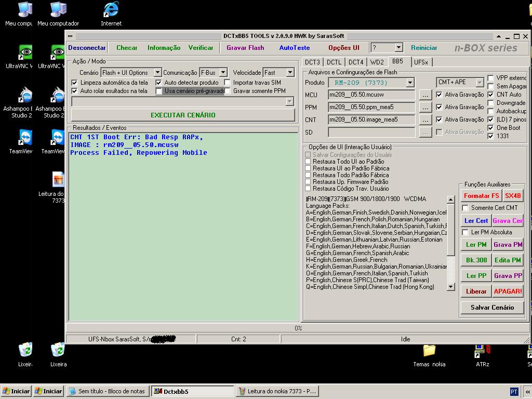Click Informação in the toolbar
Screen dimensions: 532x399
tap(164, 48)
